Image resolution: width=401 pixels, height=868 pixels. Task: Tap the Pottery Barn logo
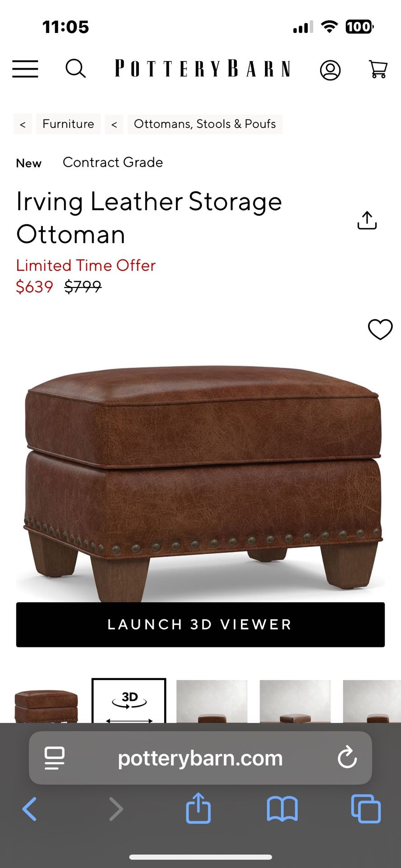coord(203,69)
